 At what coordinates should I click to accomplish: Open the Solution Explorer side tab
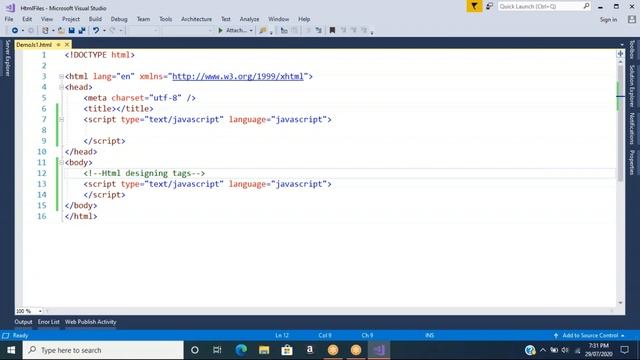[x=632, y=86]
